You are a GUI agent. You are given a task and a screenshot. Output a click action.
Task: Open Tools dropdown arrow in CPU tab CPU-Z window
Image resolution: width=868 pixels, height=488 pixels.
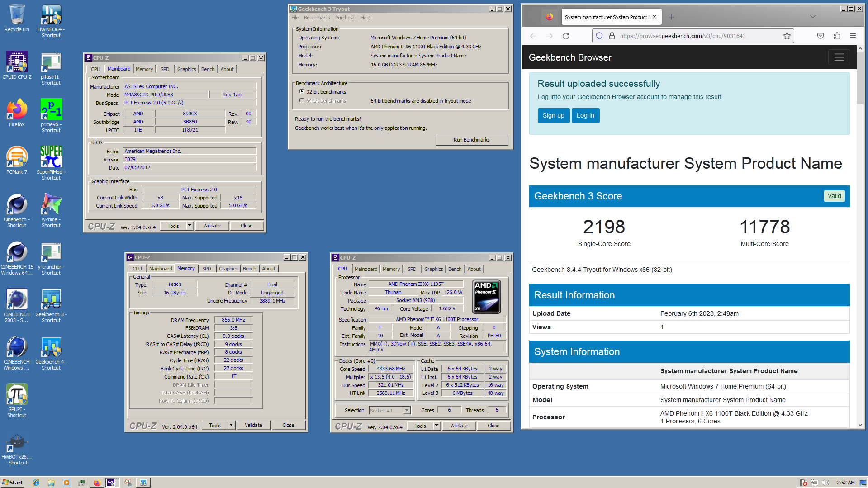[437, 426]
